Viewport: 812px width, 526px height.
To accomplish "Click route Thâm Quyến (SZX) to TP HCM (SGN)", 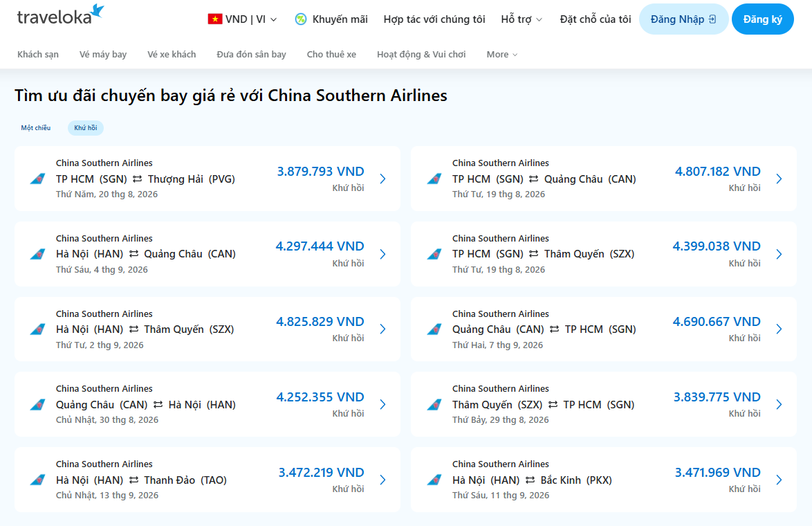I will pos(543,405).
